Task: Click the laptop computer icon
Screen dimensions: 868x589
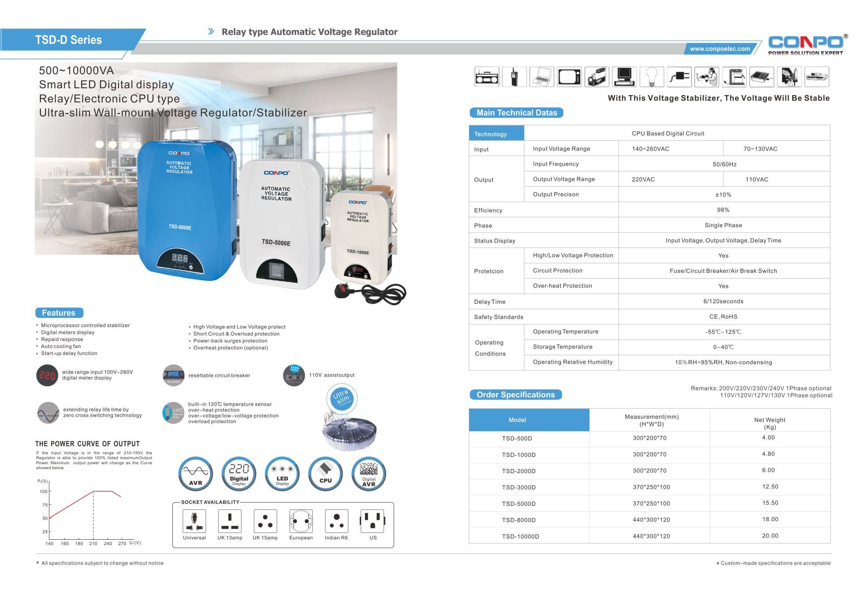Action: [542, 76]
